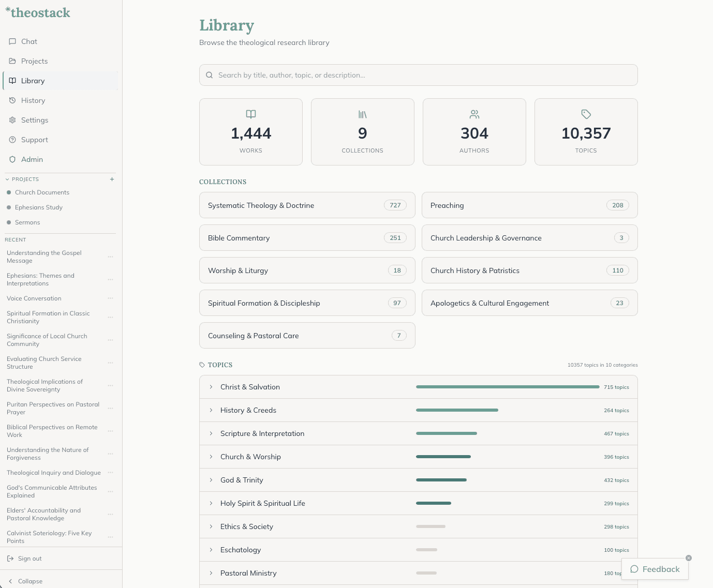Click the Chat speech bubble icon
Image resolution: width=713 pixels, height=588 pixels.
coord(12,41)
